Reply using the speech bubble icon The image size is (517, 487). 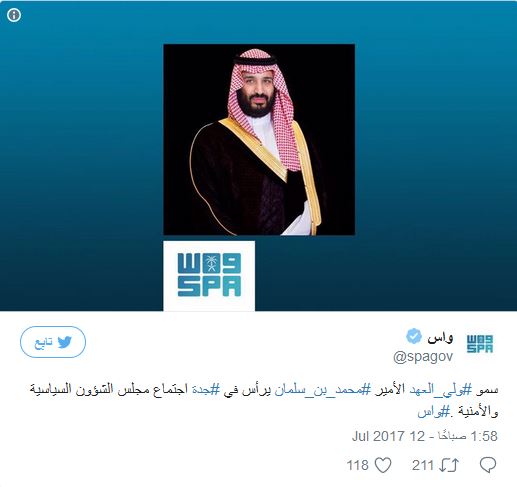488,465
